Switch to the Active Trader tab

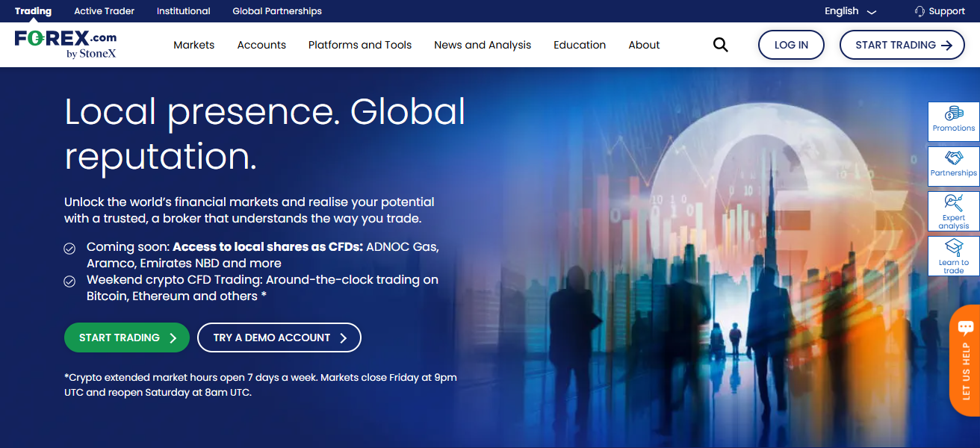tap(103, 10)
